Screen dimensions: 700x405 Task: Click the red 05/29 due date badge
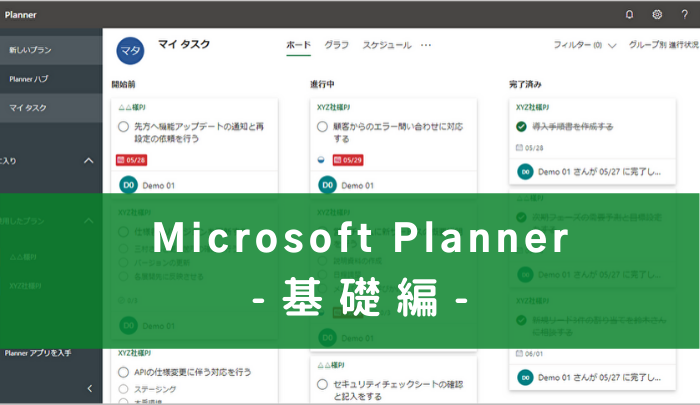click(348, 160)
